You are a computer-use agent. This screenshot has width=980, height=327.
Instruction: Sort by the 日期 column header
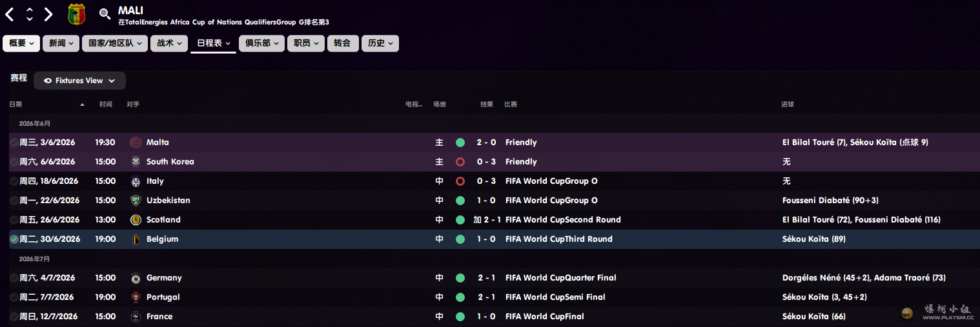tap(15, 104)
